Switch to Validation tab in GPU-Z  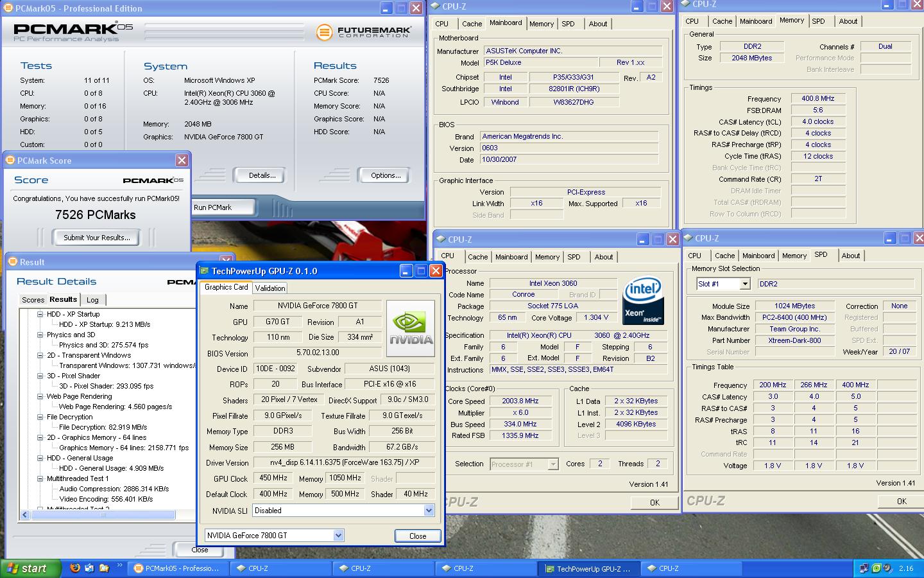click(x=270, y=288)
